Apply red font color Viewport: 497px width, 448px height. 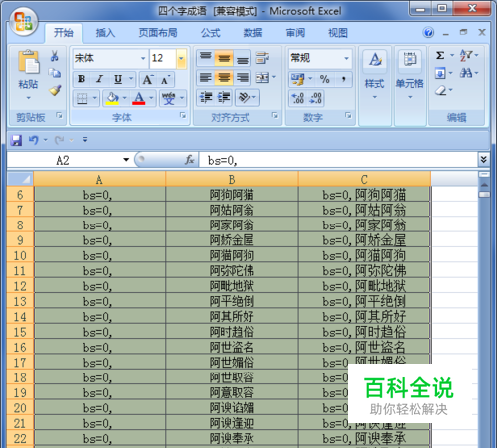pyautogui.click(x=139, y=98)
